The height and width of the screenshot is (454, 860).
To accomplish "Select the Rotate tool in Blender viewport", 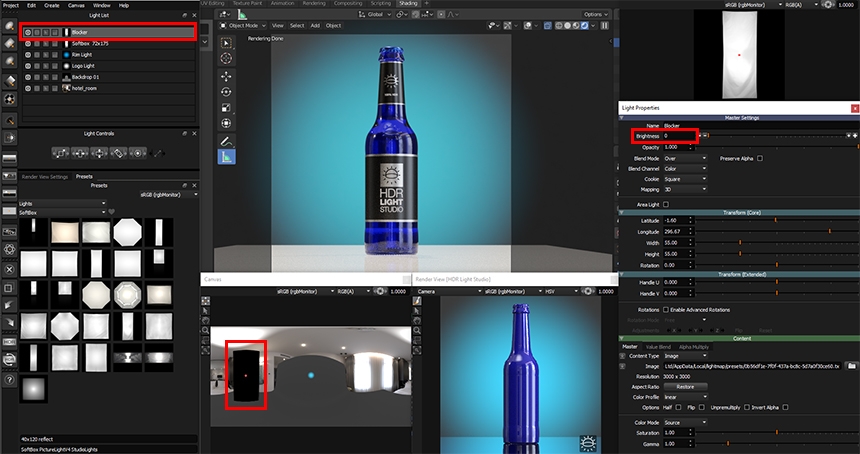I will 226,92.
